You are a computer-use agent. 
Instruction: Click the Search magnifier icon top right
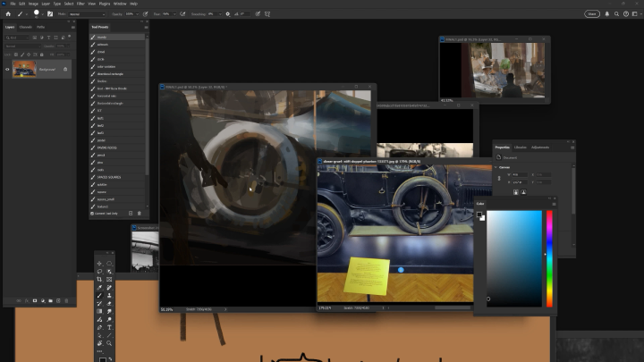click(616, 14)
